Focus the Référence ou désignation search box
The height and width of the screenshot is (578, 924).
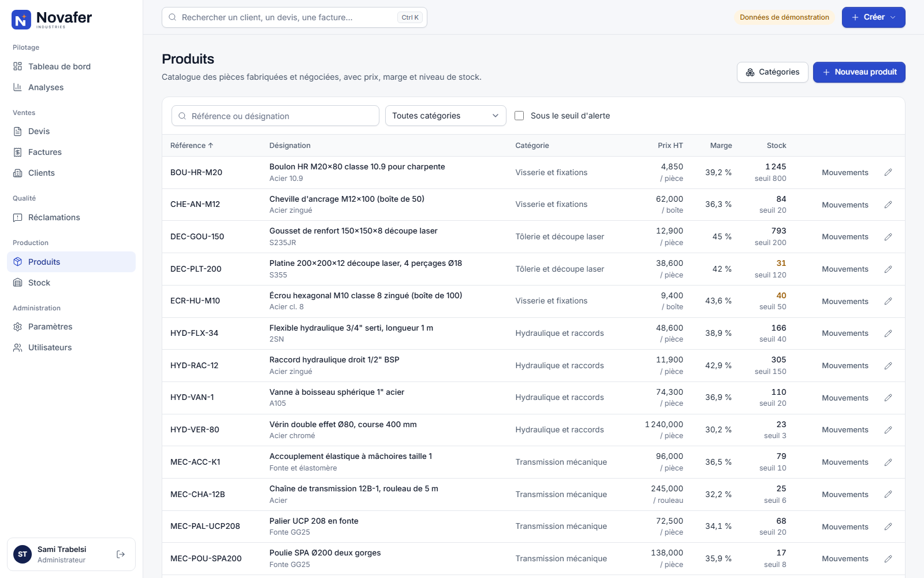pos(275,116)
